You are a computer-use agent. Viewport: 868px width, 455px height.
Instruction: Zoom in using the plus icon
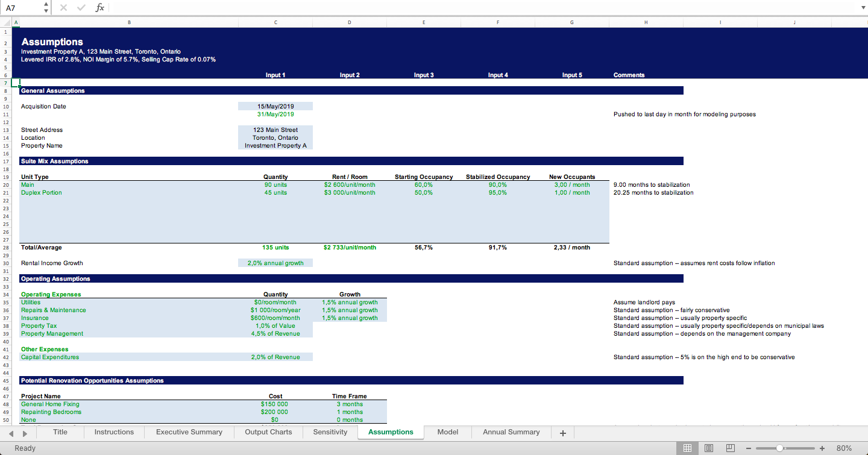tap(821, 448)
